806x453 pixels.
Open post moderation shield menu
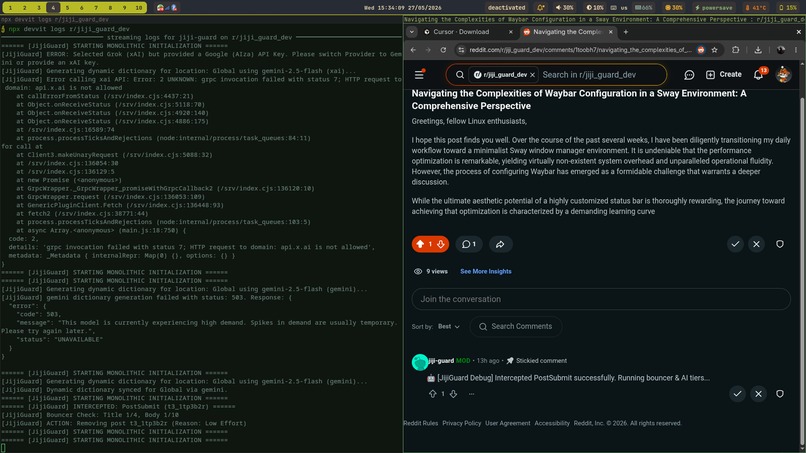click(780, 244)
